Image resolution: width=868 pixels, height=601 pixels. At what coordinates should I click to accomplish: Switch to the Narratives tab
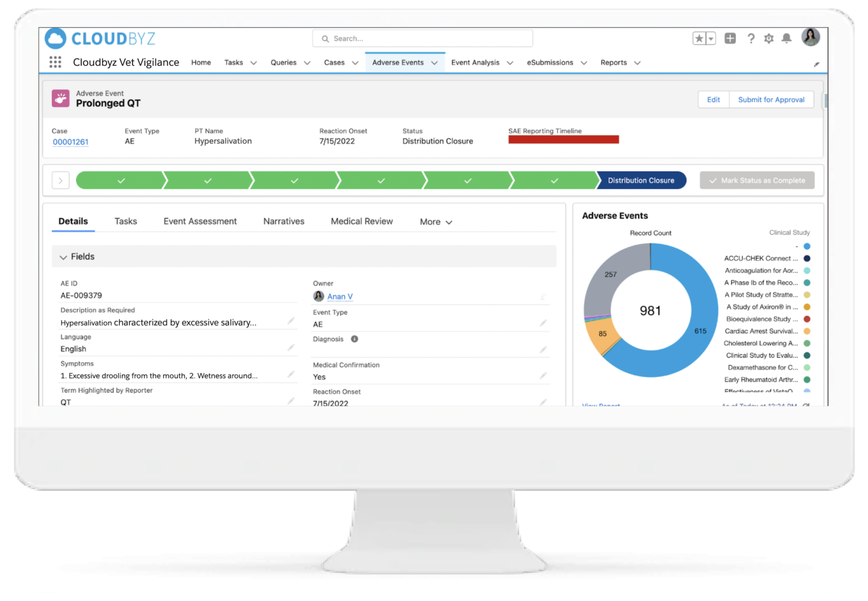point(284,222)
